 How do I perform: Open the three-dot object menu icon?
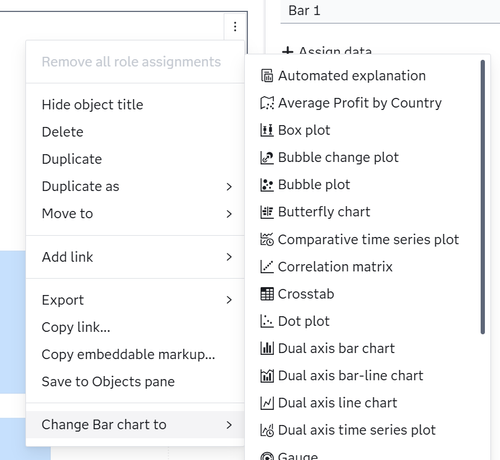tap(235, 26)
